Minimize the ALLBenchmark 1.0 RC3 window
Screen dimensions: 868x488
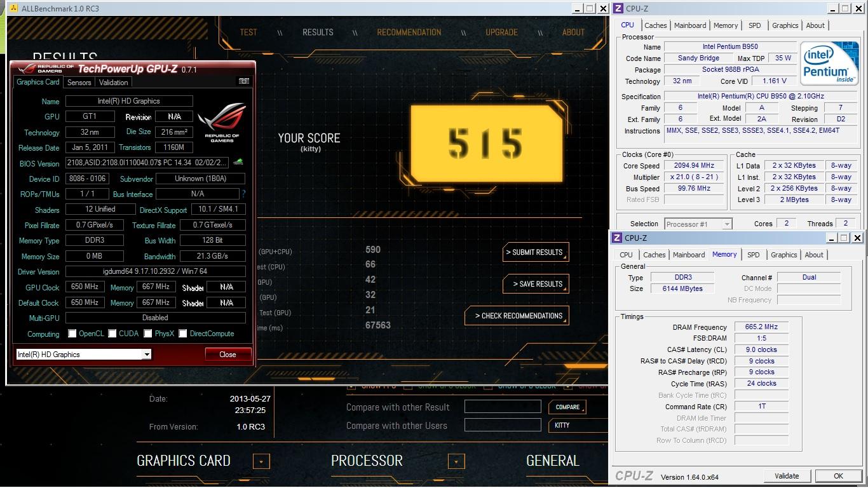[x=577, y=8]
